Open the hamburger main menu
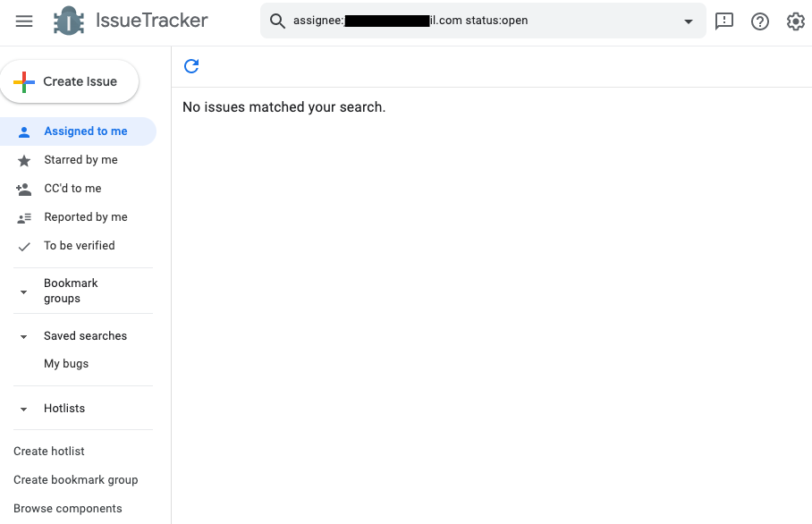This screenshot has height=524, width=812. click(x=24, y=21)
